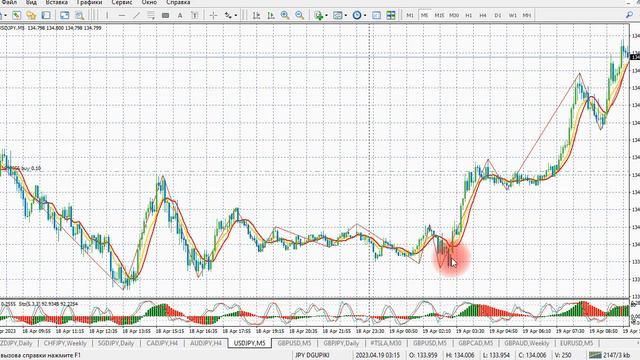
Task: Switch to the SGDJPY,Daily chart tab
Action: pyautogui.click(x=116, y=343)
